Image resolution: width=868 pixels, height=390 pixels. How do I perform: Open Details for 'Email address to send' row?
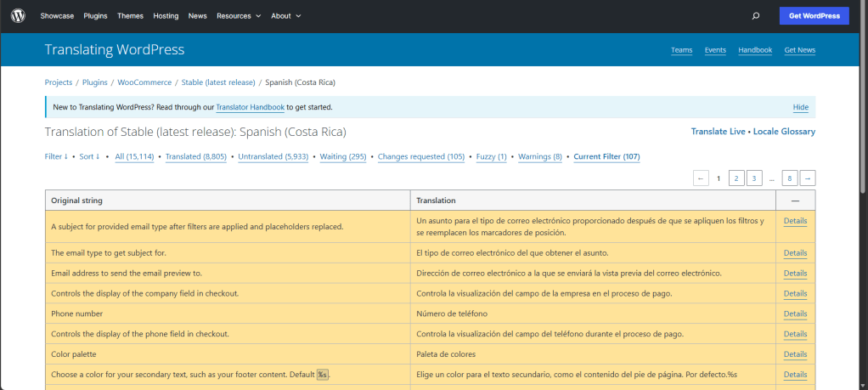point(795,273)
